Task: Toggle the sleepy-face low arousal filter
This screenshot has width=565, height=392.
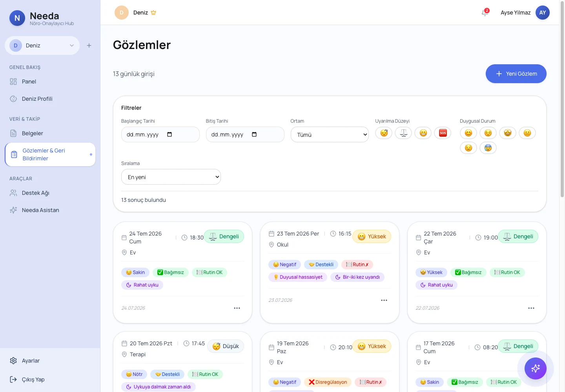Action: pos(384,133)
